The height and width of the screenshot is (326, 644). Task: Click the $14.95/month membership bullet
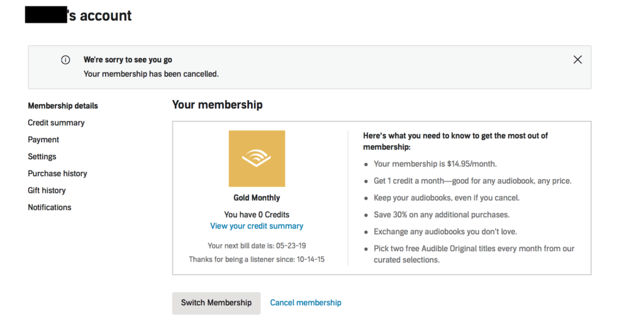pyautogui.click(x=435, y=164)
